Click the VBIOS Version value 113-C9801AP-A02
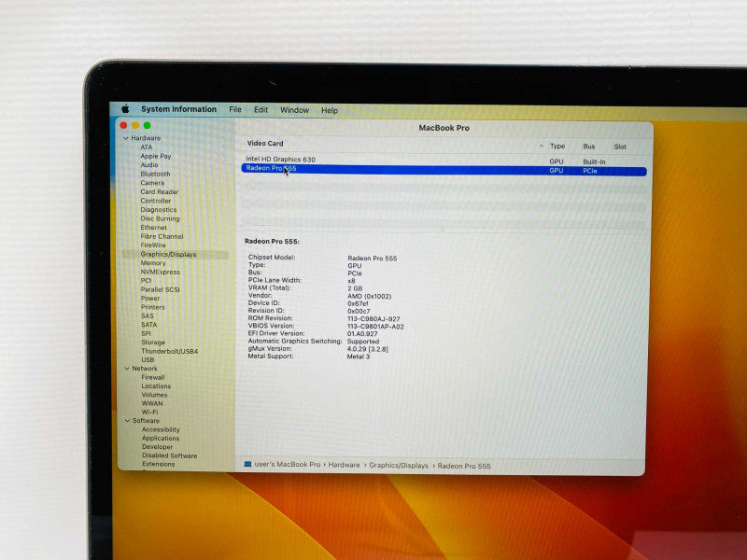The image size is (747, 560). (375, 327)
